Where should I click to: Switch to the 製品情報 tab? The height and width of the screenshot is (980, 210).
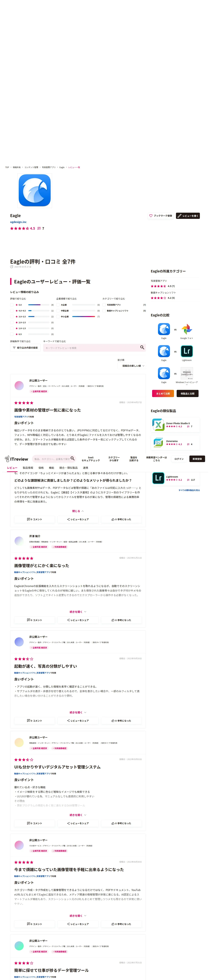click(x=28, y=468)
